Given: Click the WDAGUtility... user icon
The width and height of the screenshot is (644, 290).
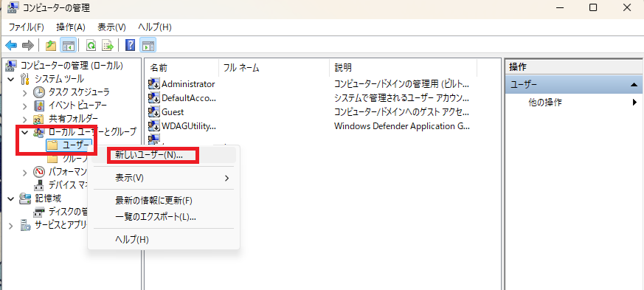Looking at the screenshot, I should 154,125.
